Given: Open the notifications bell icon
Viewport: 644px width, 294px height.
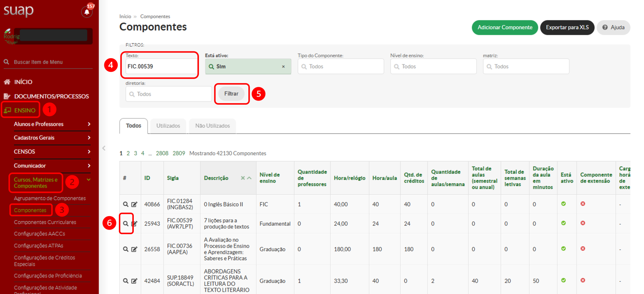Looking at the screenshot, I should point(87,12).
